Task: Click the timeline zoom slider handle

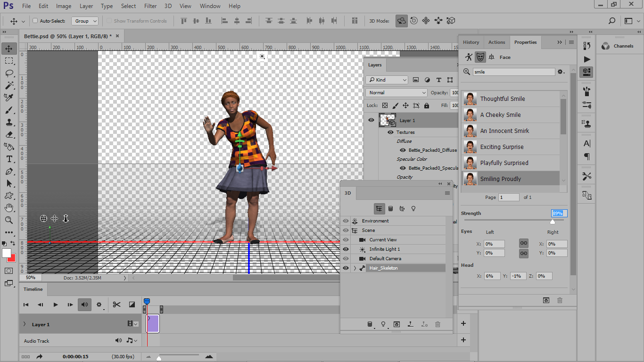Action: (159, 358)
